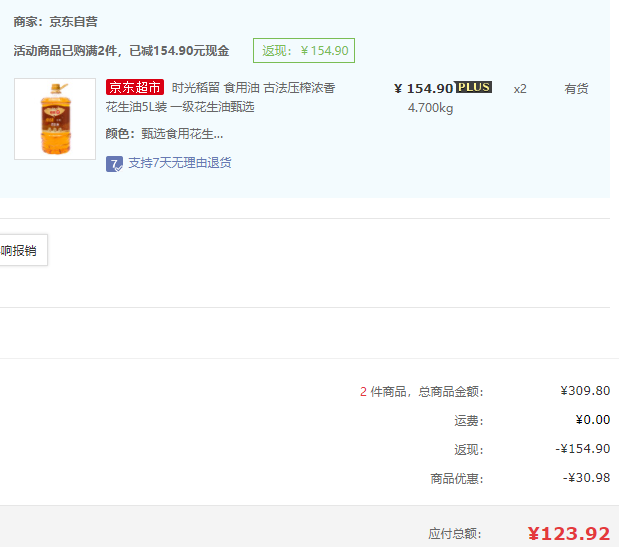619x547 pixels.
Task: Click the ¥ 154.90 unit price
Action: tap(424, 88)
